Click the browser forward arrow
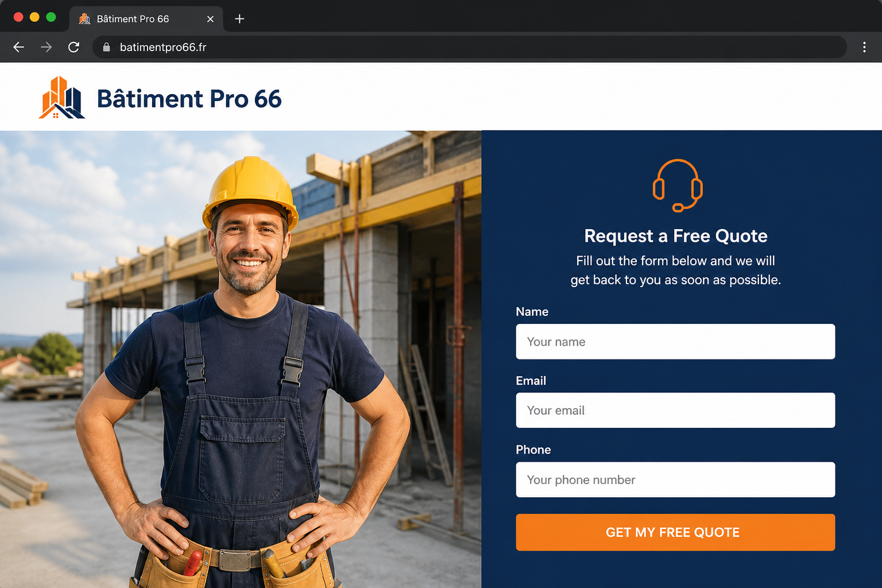The image size is (882, 588). click(x=46, y=47)
